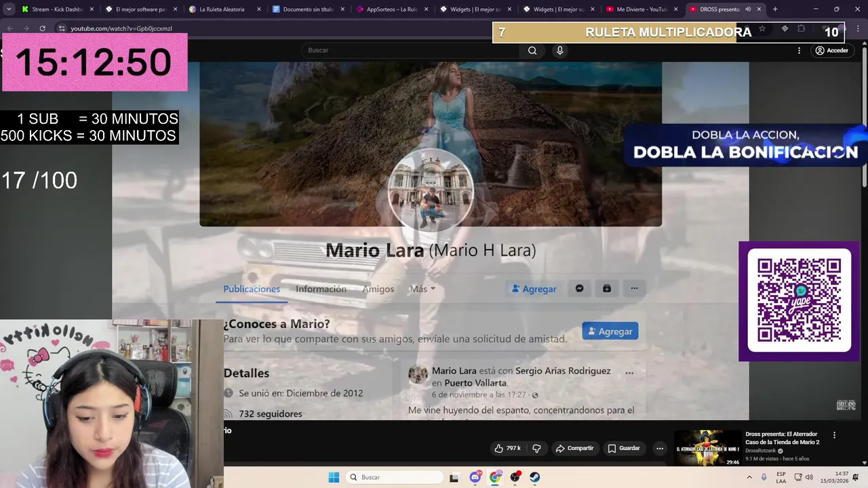Close the Documento sin título tab
This screenshot has height=488, width=868.
point(342,9)
